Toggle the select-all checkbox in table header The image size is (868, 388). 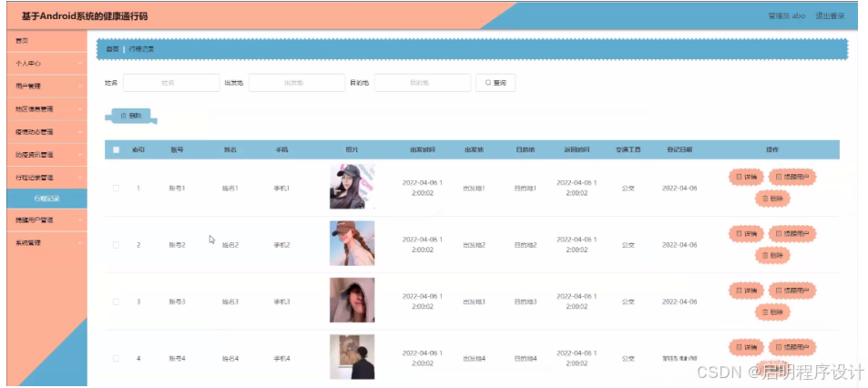tap(117, 149)
